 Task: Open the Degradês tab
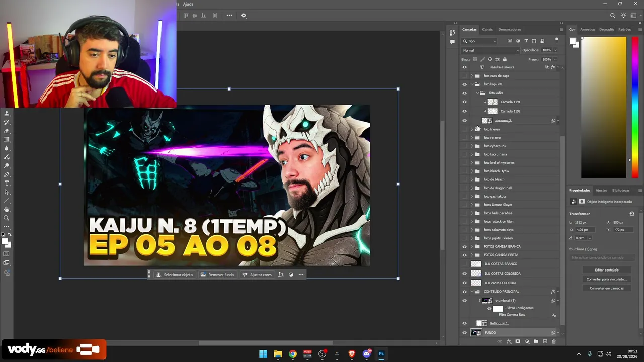tap(607, 29)
